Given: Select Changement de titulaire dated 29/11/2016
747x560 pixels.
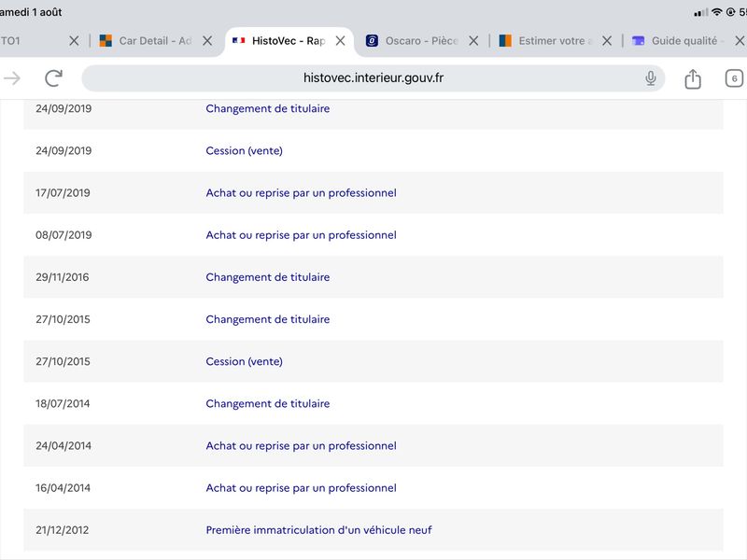Looking at the screenshot, I should (268, 277).
